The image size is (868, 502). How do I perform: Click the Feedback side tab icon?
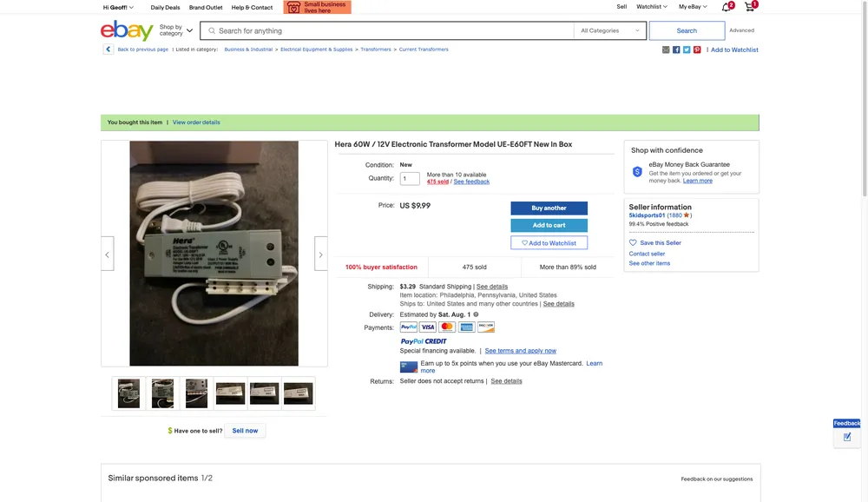coord(847,437)
